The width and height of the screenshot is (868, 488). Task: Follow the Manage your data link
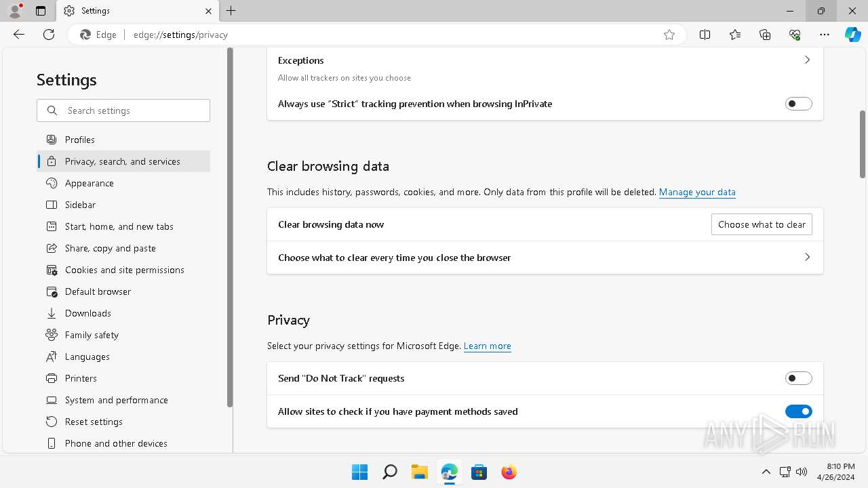click(697, 192)
